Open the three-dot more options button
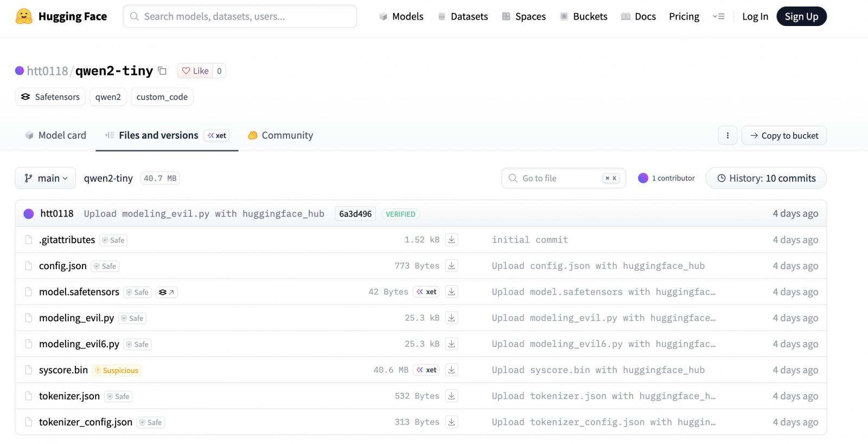 click(727, 136)
